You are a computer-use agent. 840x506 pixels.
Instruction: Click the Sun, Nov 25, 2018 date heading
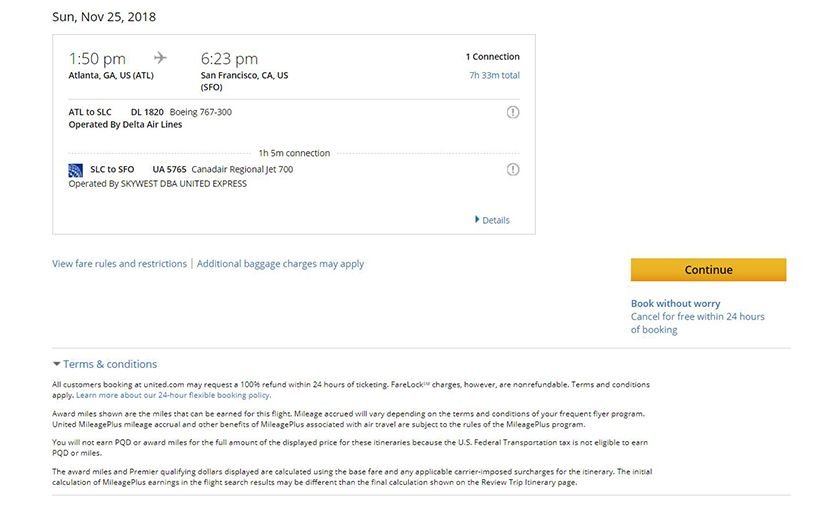click(x=104, y=17)
